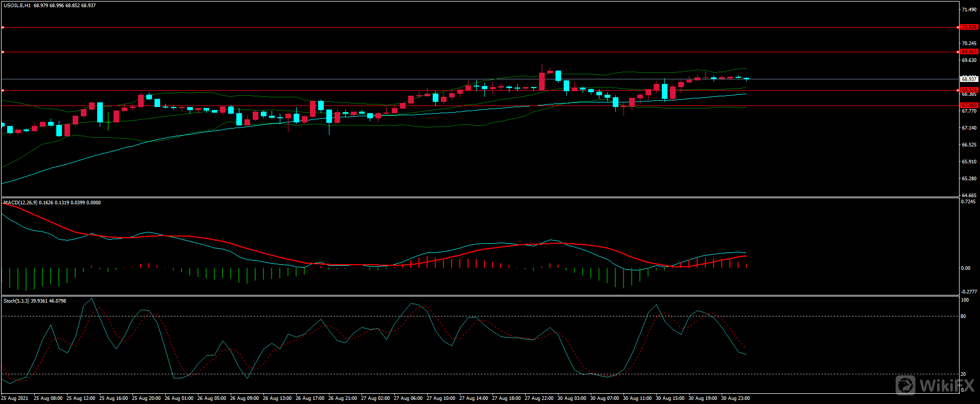
Task: Click the 25 Aug 2021 date label
Action: coord(15,398)
